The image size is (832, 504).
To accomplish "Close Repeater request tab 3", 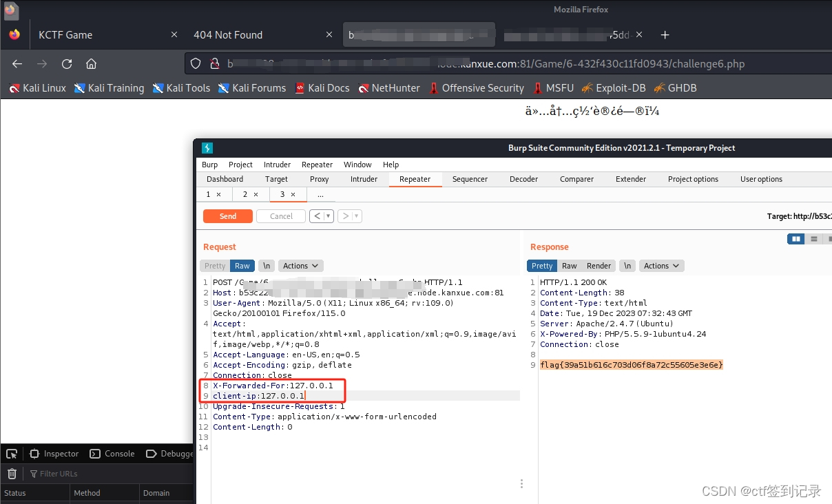I will click(293, 194).
